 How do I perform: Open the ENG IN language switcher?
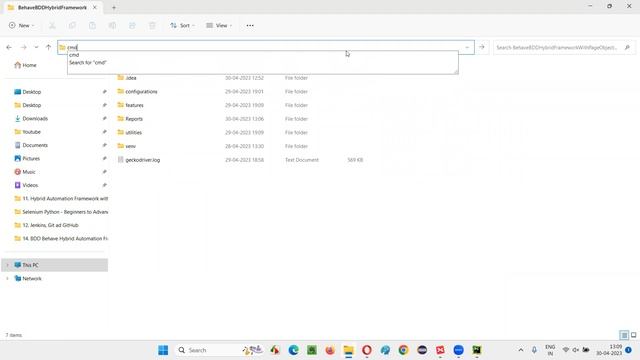pyautogui.click(x=550, y=350)
